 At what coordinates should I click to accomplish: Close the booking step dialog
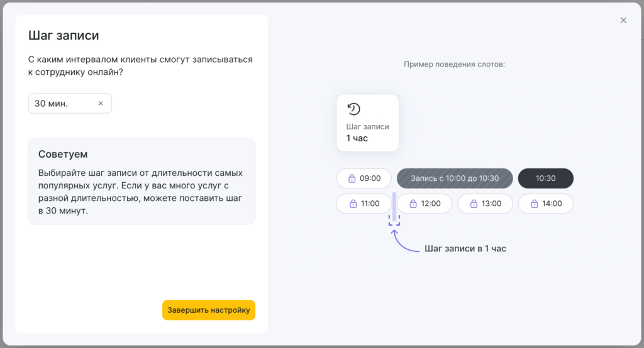(x=623, y=20)
